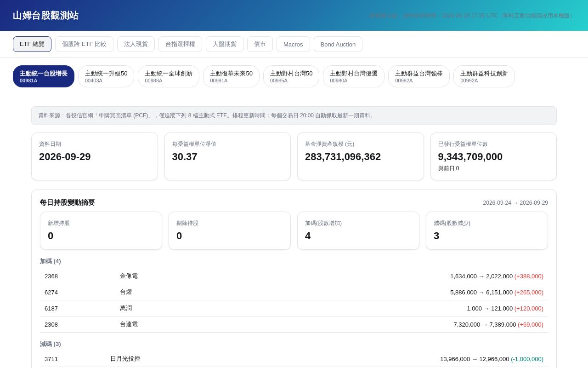Select ETF 主動野村台灣50 00985A
The width and height of the screenshot is (588, 368).
tap(291, 76)
